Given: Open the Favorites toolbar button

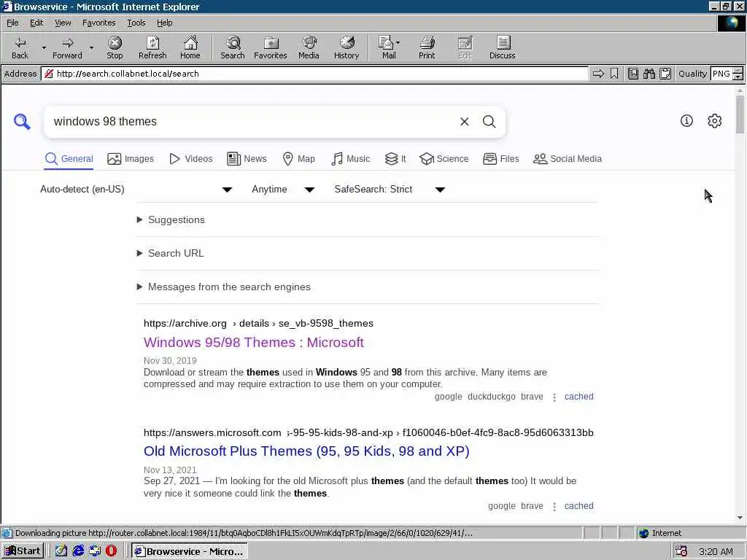Looking at the screenshot, I should 270,47.
